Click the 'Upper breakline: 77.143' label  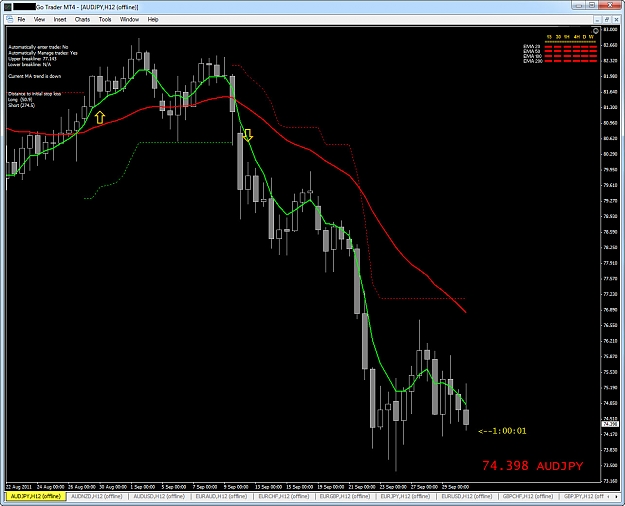[33, 59]
